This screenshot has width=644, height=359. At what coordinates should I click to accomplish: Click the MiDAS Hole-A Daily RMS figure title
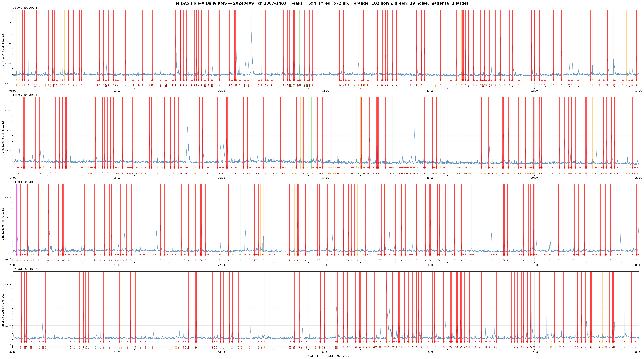(322, 3)
